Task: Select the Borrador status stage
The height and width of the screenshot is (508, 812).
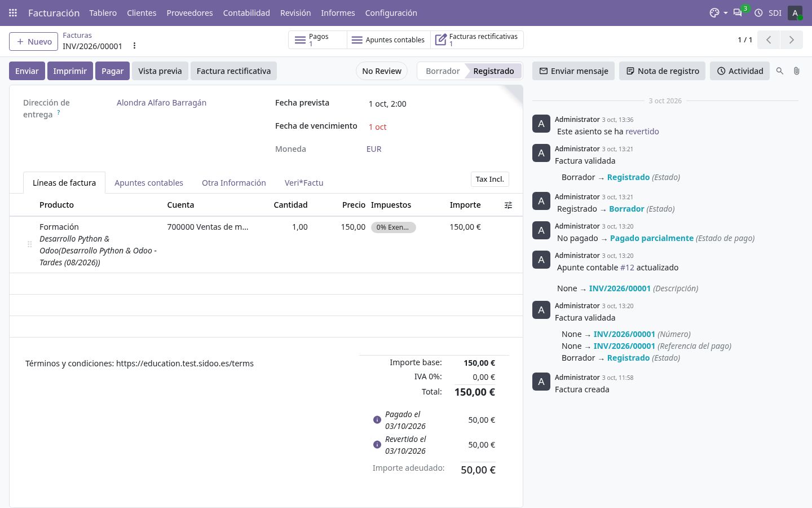Action: pos(443,71)
